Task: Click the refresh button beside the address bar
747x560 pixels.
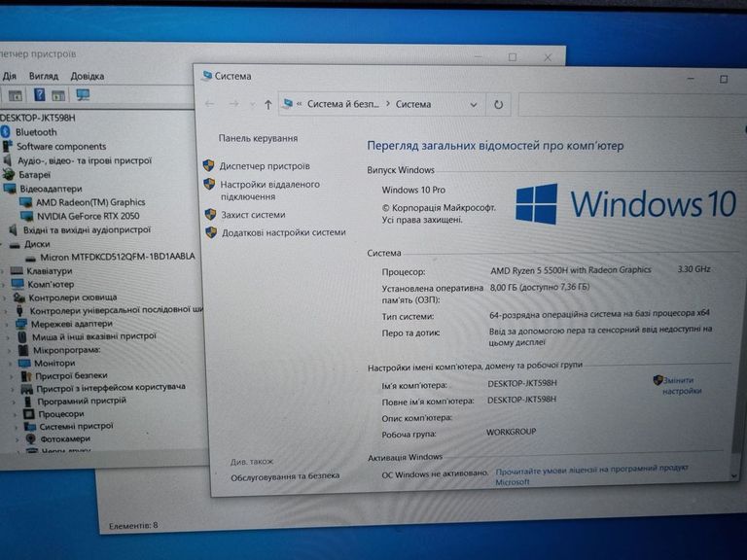Action: coord(499,104)
